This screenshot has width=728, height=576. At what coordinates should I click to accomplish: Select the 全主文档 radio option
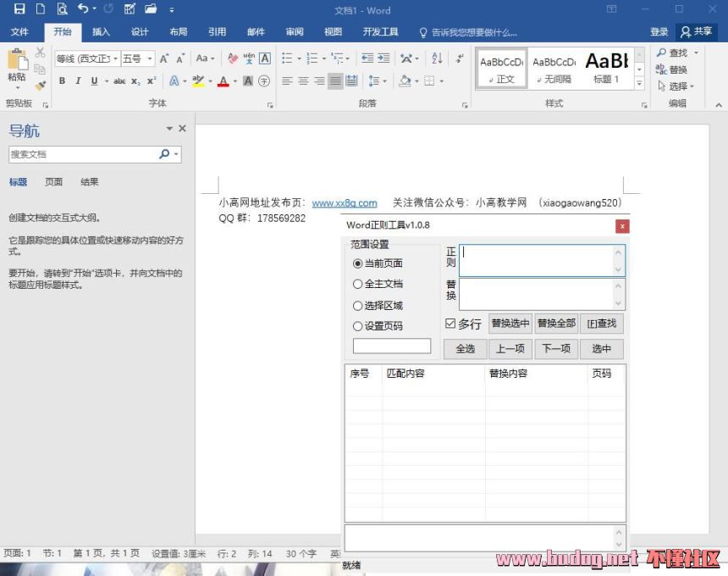(x=357, y=284)
